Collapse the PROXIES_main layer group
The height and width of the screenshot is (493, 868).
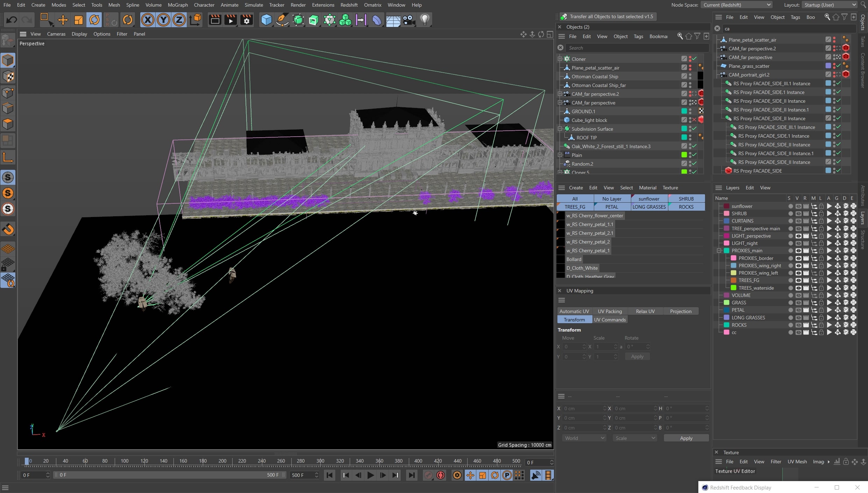719,251
